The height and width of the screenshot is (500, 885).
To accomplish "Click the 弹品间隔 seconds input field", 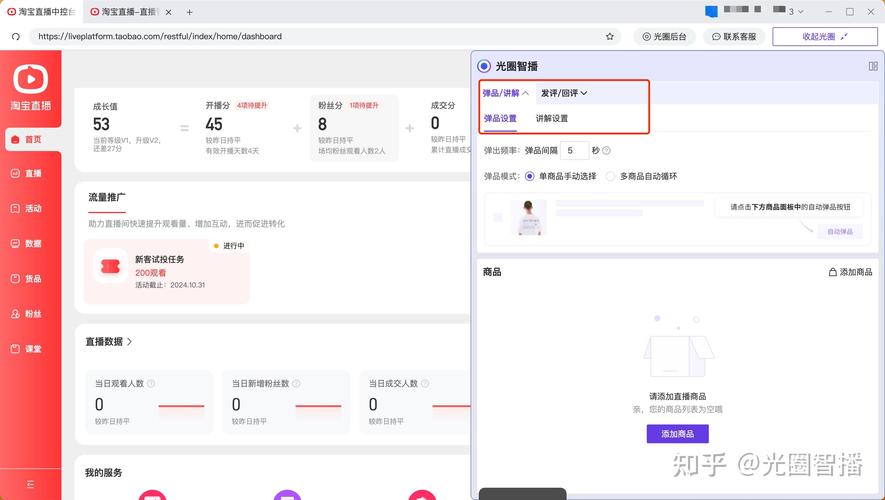I will pos(575,151).
